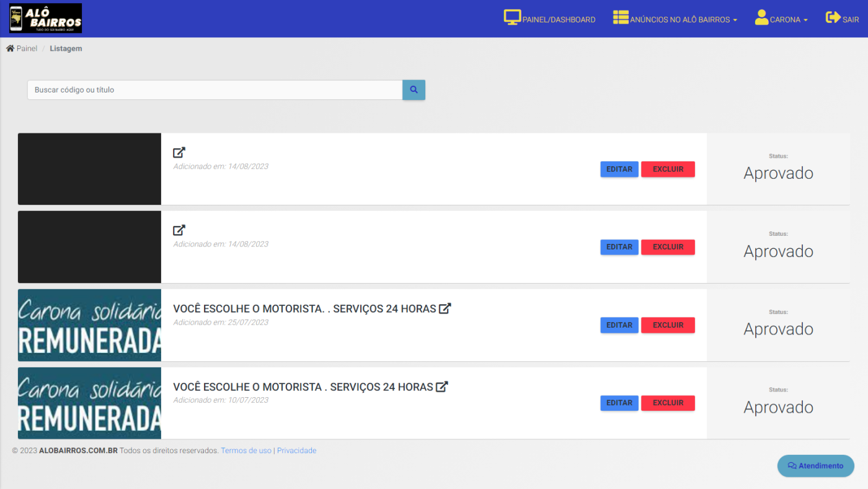The width and height of the screenshot is (868, 489).
Task: Open title of listing added 10/07/2023
Action: coord(303,387)
